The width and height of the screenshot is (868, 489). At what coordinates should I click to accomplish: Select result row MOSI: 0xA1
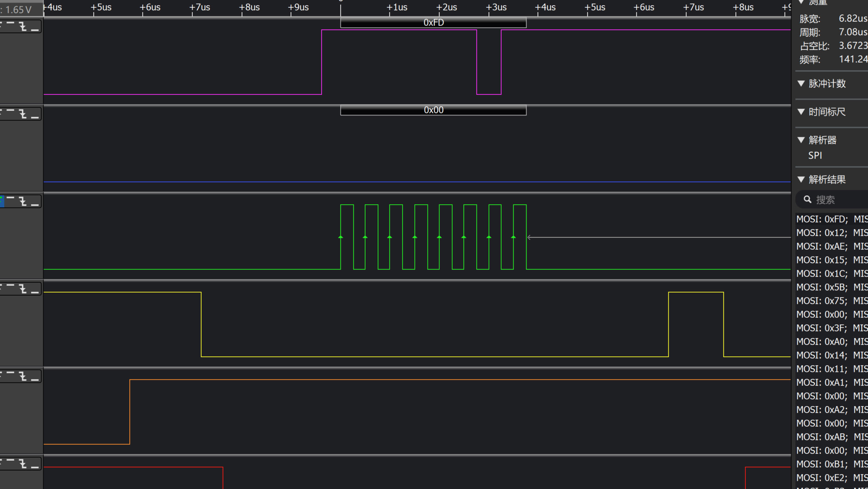point(832,382)
